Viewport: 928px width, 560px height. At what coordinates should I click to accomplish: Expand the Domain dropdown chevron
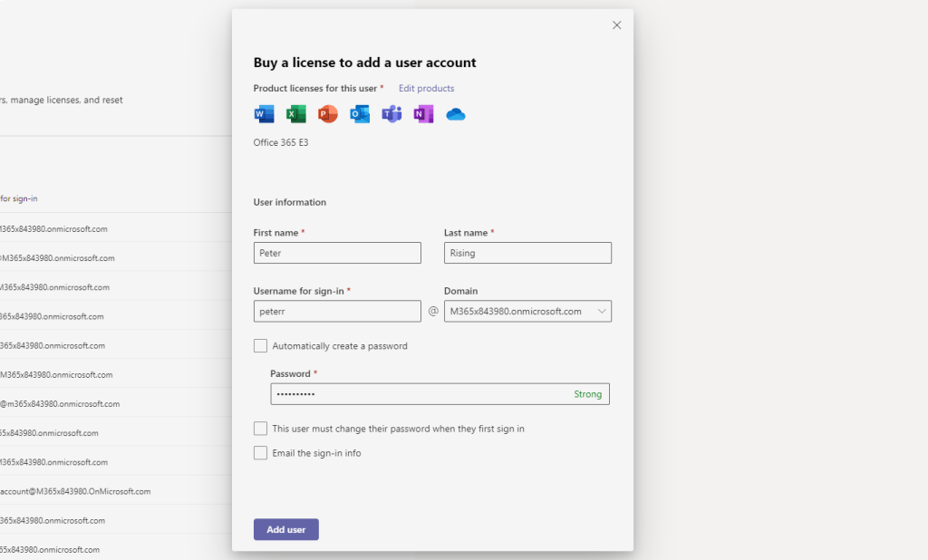click(602, 312)
